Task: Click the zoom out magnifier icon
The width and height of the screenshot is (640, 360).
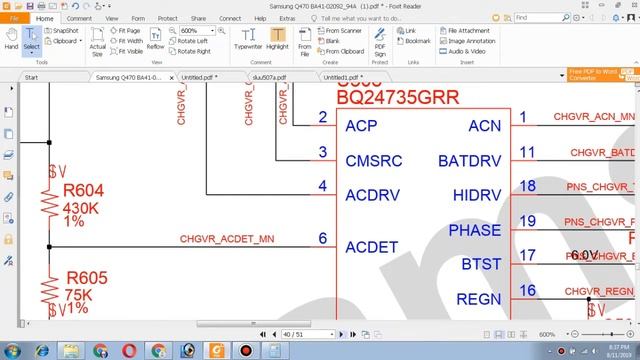Action: click(x=172, y=31)
